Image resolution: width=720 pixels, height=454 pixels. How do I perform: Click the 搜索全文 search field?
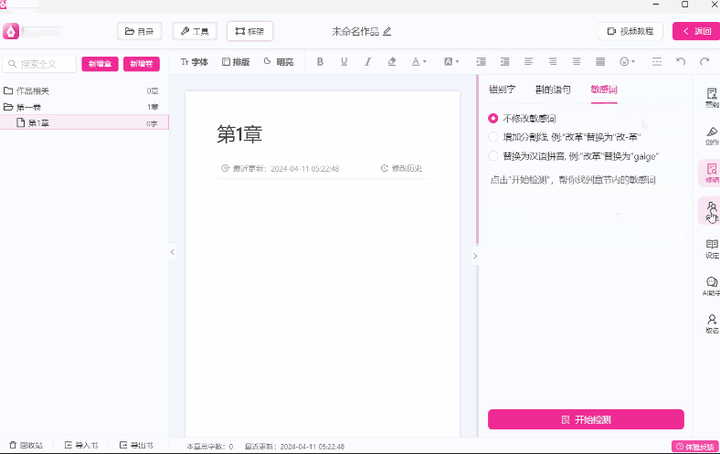39,64
